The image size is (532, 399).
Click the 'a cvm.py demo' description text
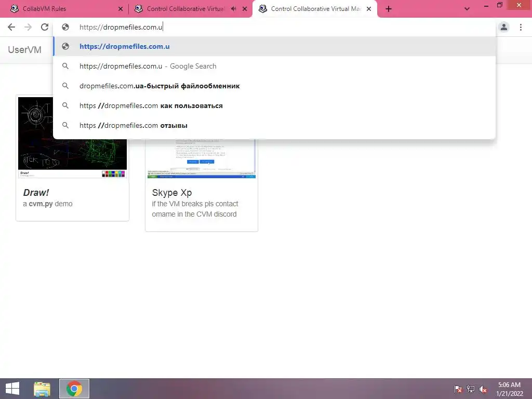47,204
